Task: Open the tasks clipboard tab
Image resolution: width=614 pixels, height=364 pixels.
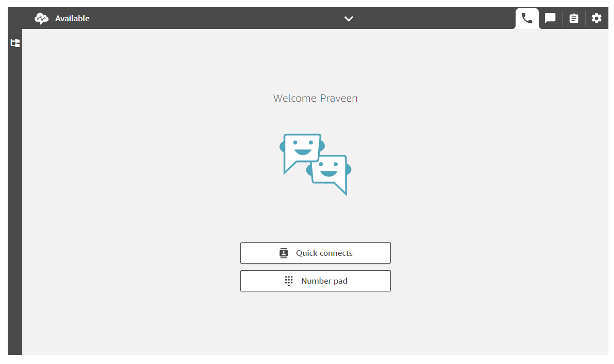Action: point(574,18)
